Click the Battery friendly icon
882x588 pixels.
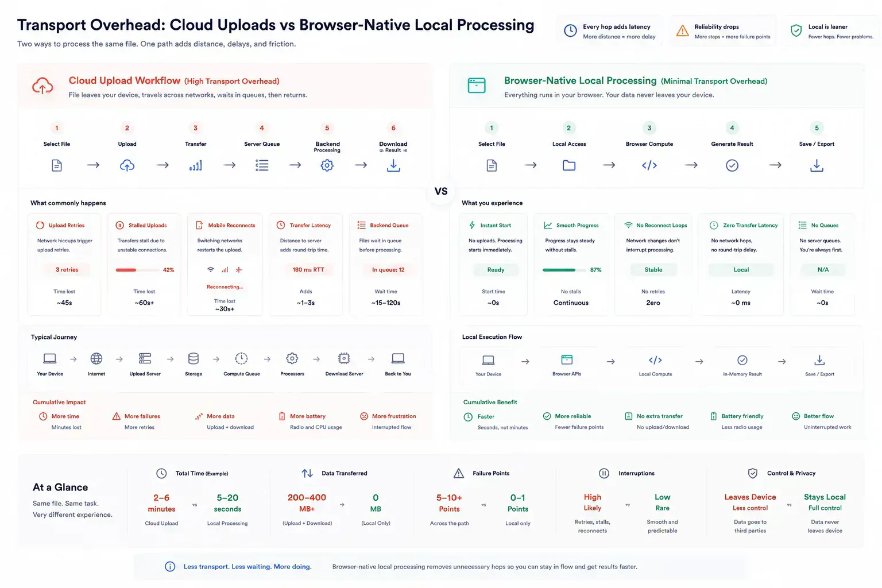pyautogui.click(x=714, y=416)
